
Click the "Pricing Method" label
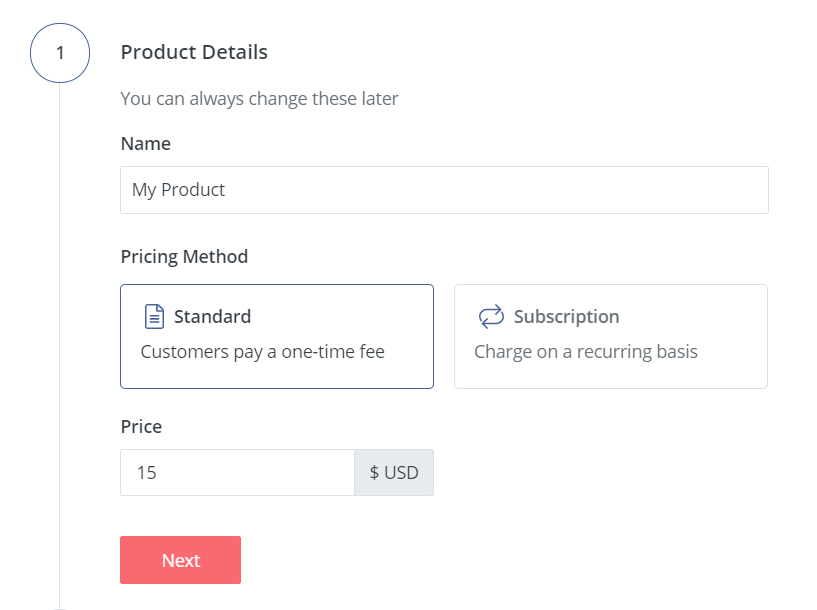(x=184, y=257)
